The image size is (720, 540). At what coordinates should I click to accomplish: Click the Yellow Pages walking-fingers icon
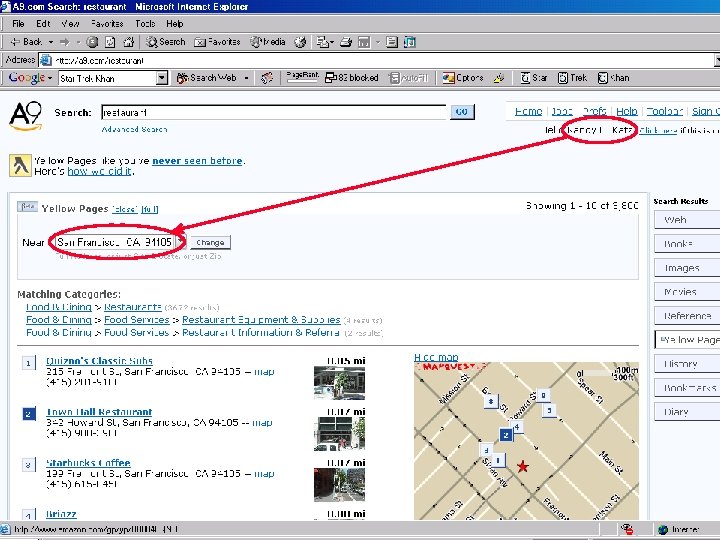[20, 165]
